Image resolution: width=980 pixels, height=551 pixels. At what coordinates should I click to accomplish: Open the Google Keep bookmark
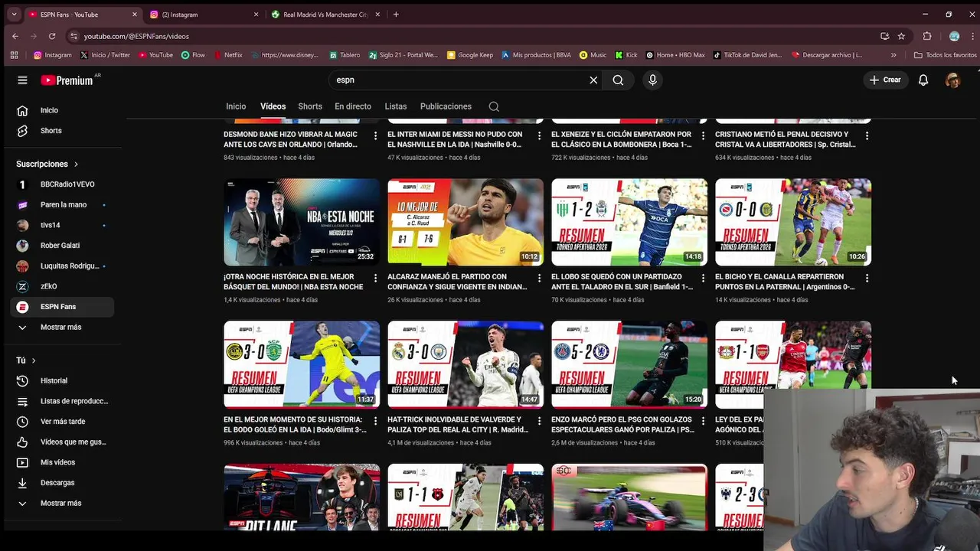[x=470, y=55]
